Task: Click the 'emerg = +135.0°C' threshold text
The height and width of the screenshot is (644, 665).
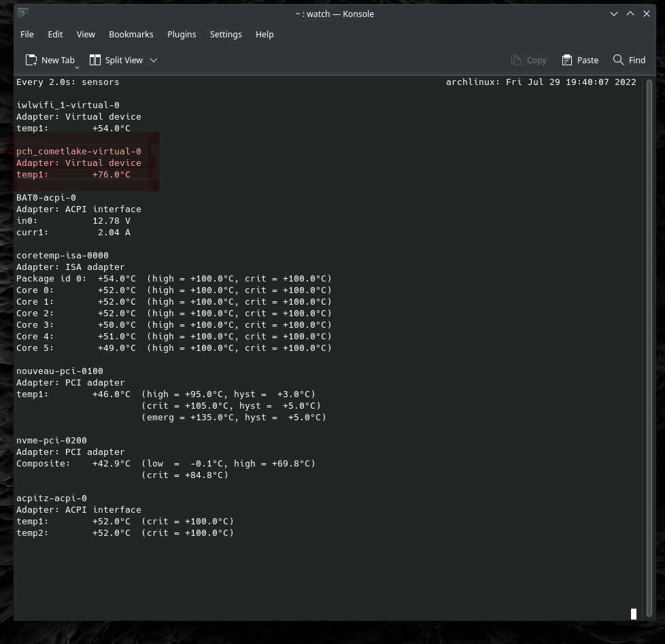Action: coord(190,417)
